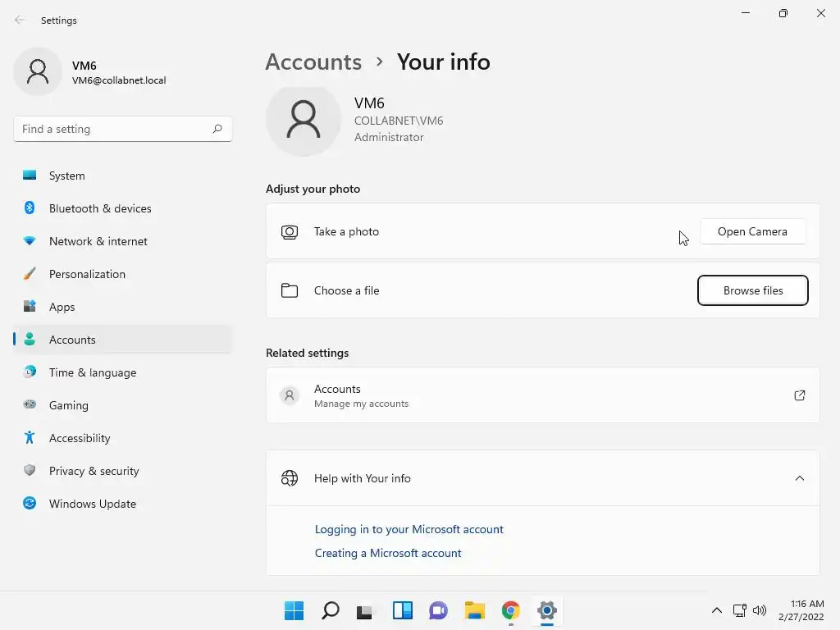Click the Gaming controller icon

click(x=30, y=405)
